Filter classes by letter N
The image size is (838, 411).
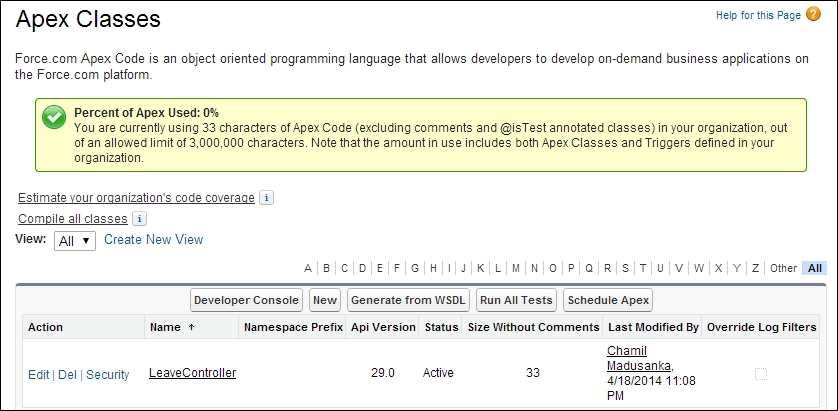pos(534,268)
